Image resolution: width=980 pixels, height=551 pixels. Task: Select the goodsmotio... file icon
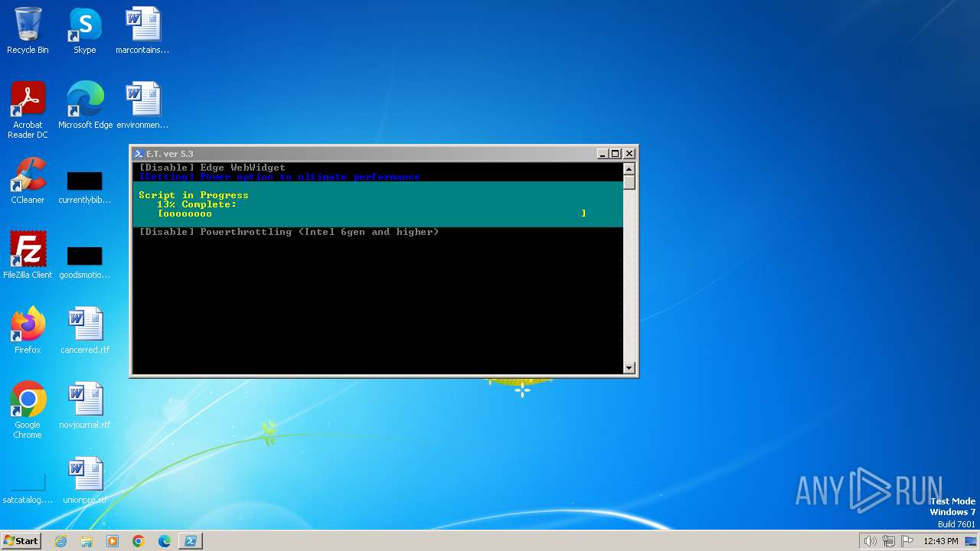click(x=84, y=262)
